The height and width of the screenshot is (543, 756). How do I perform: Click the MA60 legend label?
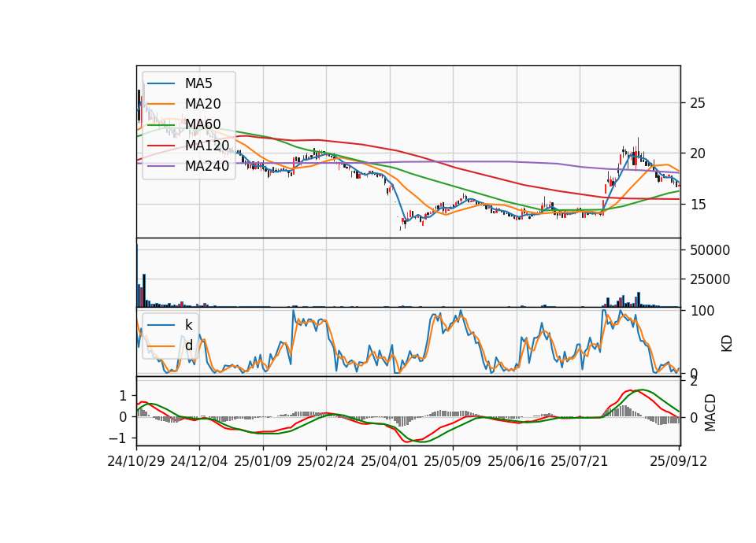coord(202,124)
